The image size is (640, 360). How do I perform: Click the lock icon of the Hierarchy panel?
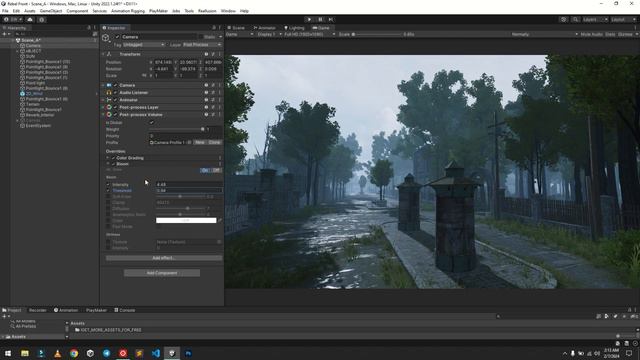pos(89,28)
